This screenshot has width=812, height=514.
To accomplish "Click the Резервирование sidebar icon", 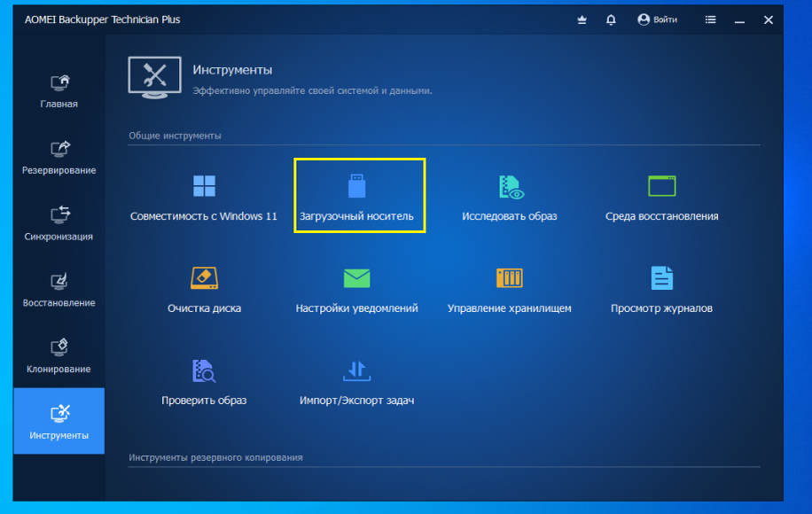I will (x=60, y=149).
